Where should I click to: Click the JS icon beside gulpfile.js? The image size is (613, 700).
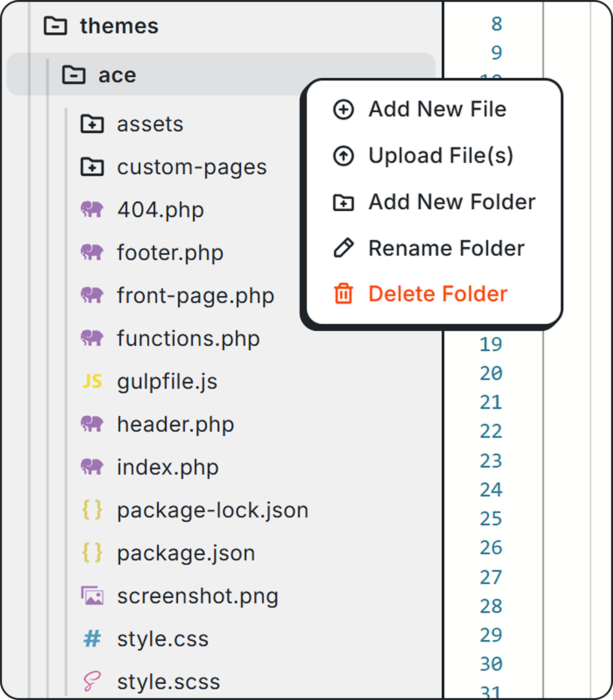pos(93,382)
